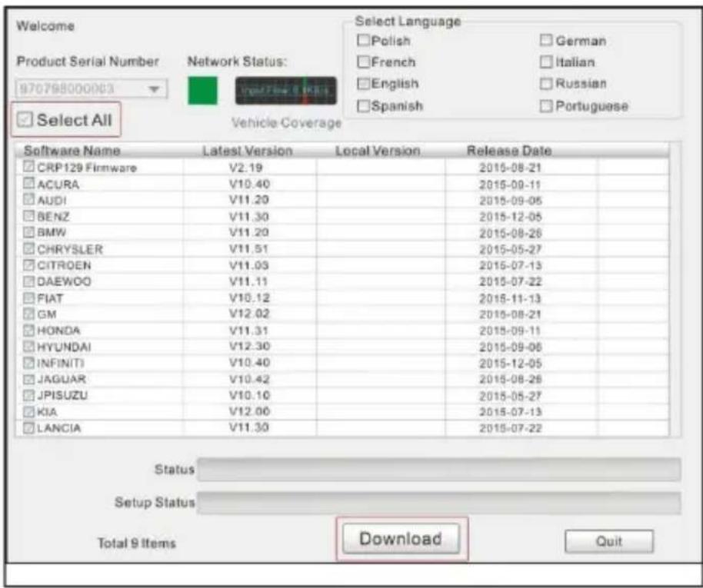Screen dimensions: 703x588
Task: Click the LANCIA release date 2015-07-22
Action: pos(511,428)
